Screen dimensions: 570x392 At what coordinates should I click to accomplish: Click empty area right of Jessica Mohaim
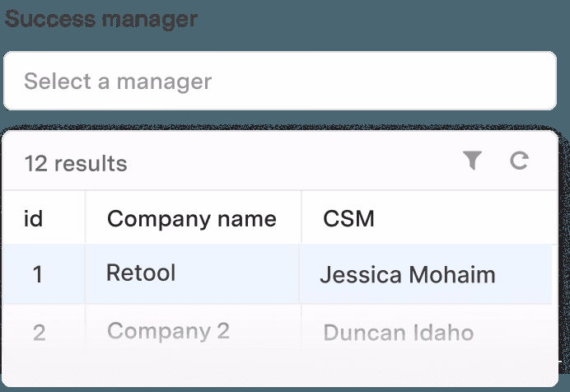(527, 274)
